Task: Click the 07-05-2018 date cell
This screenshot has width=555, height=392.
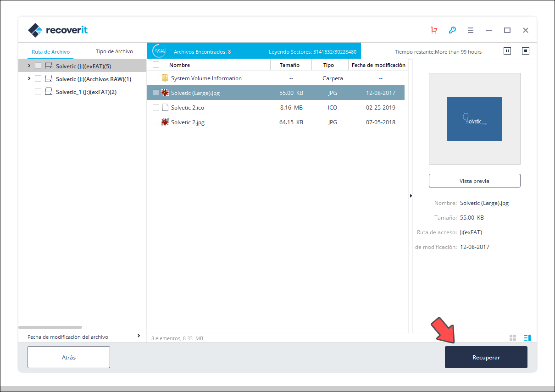Action: (x=381, y=122)
